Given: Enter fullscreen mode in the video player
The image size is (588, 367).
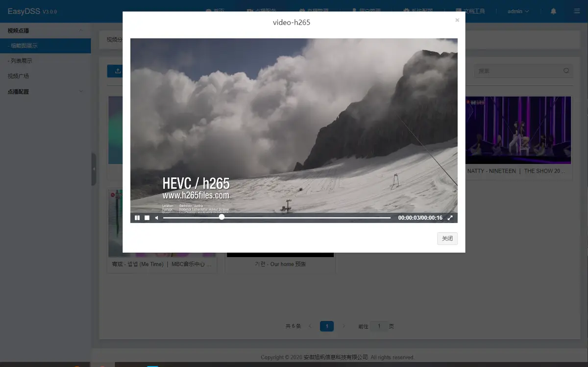Looking at the screenshot, I should pyautogui.click(x=450, y=218).
